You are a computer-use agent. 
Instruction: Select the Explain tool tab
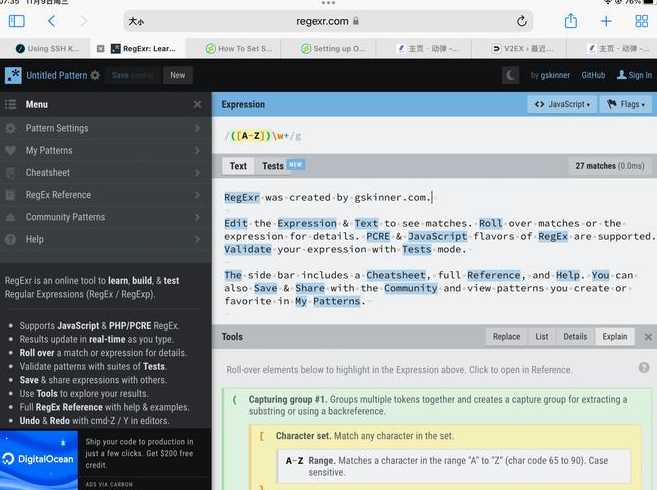click(x=615, y=337)
